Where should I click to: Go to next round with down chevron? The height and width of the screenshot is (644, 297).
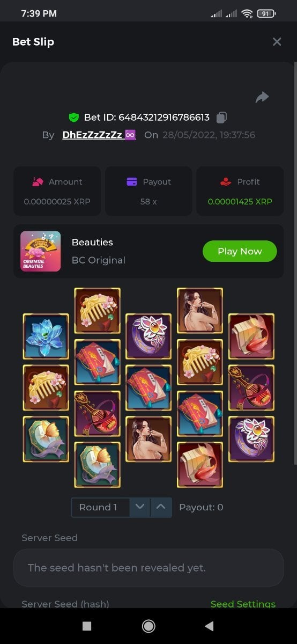(140, 507)
